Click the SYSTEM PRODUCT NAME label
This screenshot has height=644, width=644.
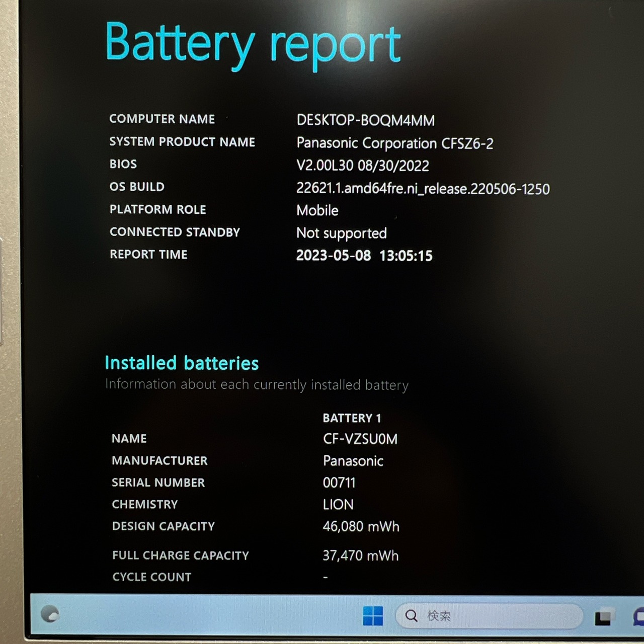point(182,142)
